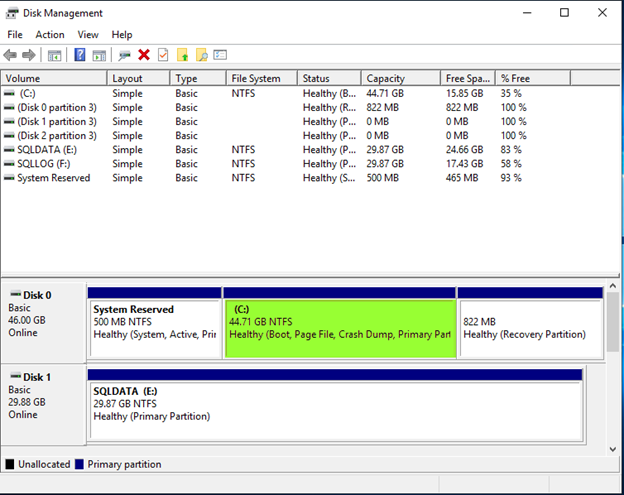Select the green (C:) partition block
The image size is (624, 495).
click(x=340, y=323)
